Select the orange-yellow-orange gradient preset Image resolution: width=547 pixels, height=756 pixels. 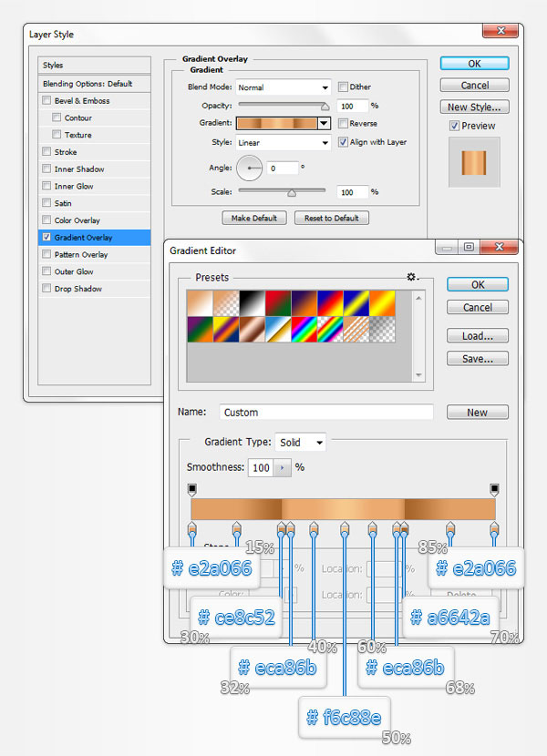pyautogui.click(x=382, y=303)
